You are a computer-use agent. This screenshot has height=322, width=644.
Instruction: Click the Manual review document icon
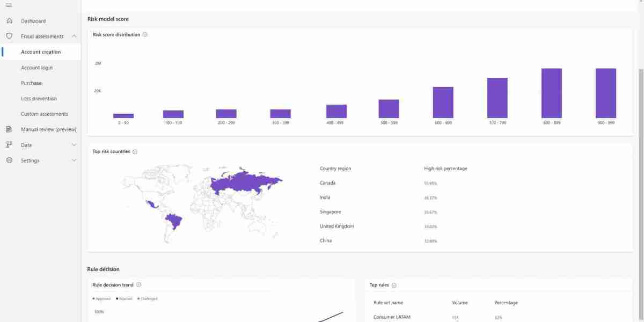point(9,129)
